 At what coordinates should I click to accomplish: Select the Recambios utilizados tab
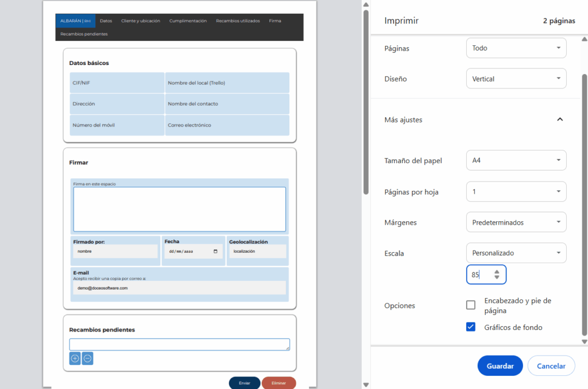pos(238,21)
